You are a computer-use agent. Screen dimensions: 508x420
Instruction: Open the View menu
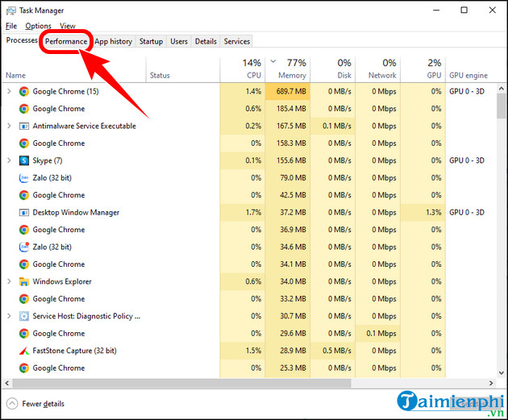68,26
